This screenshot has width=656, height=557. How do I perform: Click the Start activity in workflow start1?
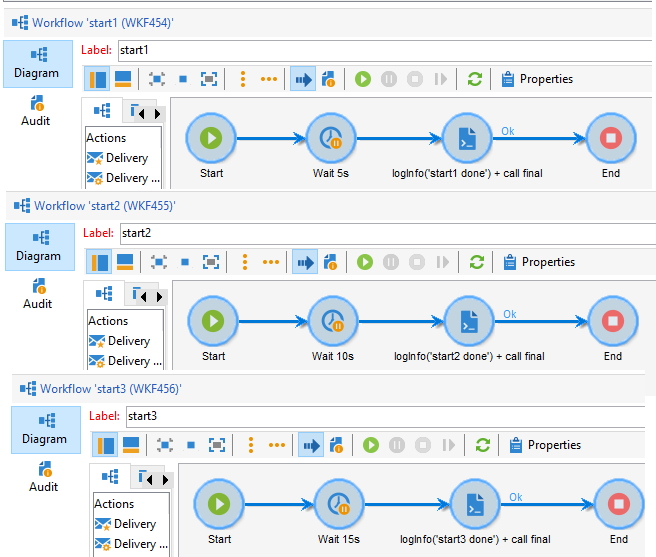(x=211, y=139)
